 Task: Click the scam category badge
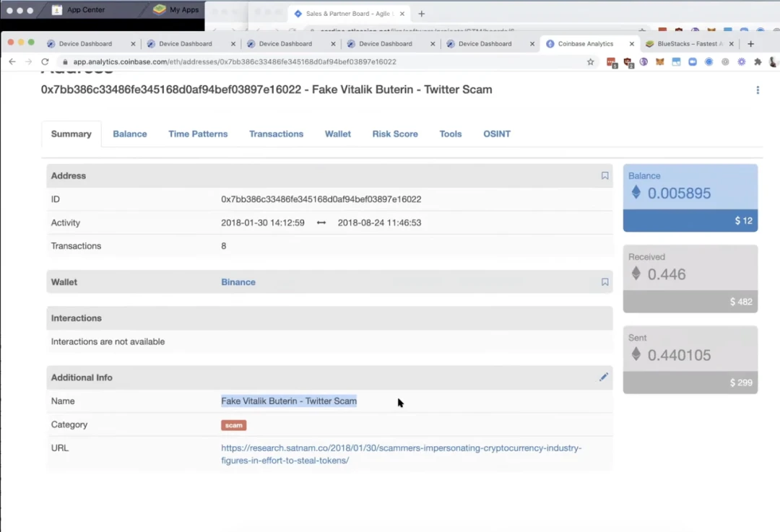234,425
